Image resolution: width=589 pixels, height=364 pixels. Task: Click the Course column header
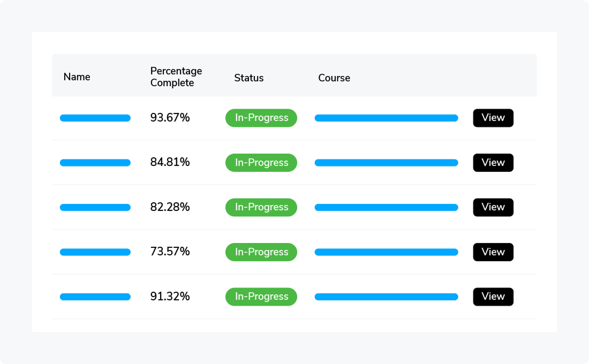334,78
